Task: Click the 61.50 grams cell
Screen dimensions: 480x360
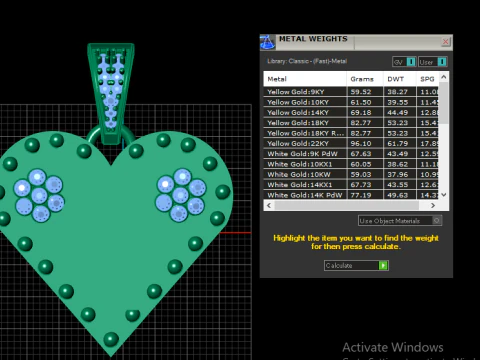Action: coord(365,102)
